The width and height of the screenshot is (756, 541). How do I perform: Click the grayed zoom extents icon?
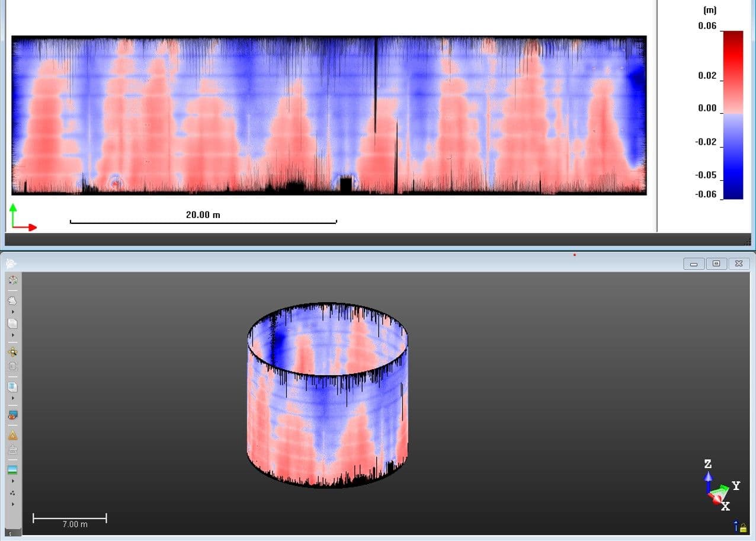[12, 366]
